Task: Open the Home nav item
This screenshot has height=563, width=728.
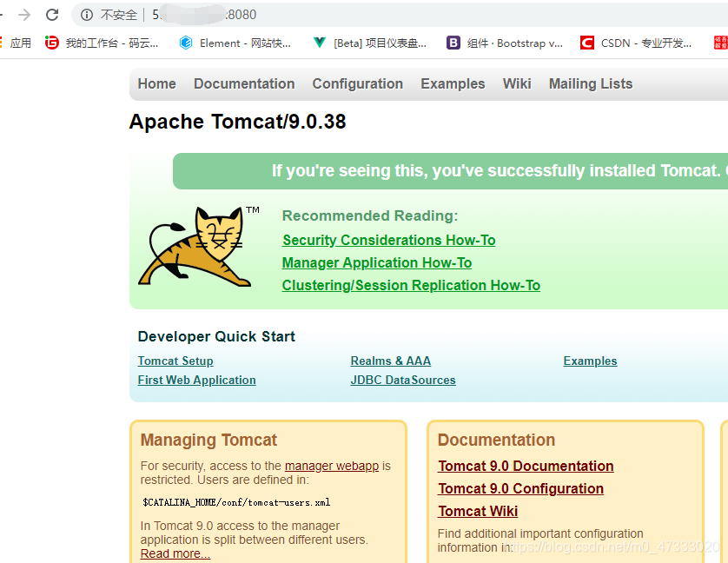Action: (157, 83)
